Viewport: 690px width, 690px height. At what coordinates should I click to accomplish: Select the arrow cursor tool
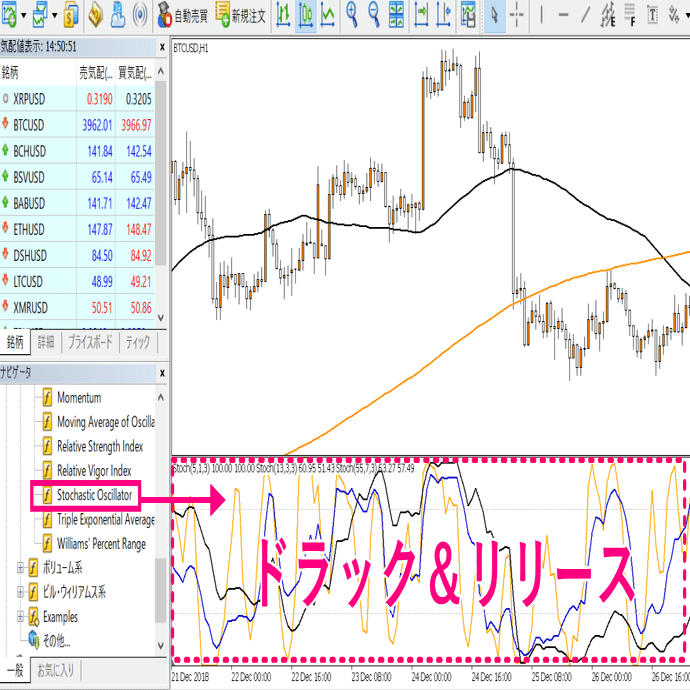pyautogui.click(x=495, y=15)
